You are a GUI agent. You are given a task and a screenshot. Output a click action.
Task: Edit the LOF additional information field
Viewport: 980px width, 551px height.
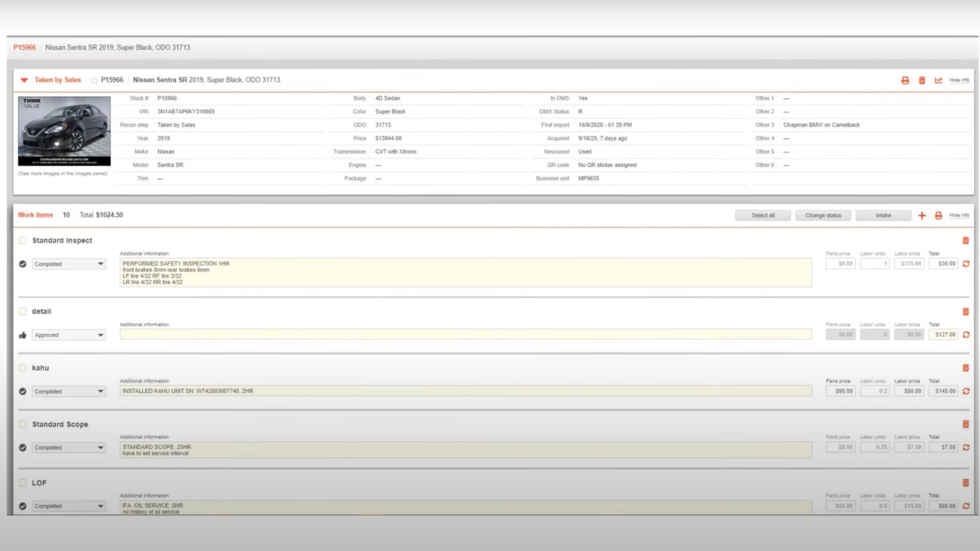coord(465,508)
